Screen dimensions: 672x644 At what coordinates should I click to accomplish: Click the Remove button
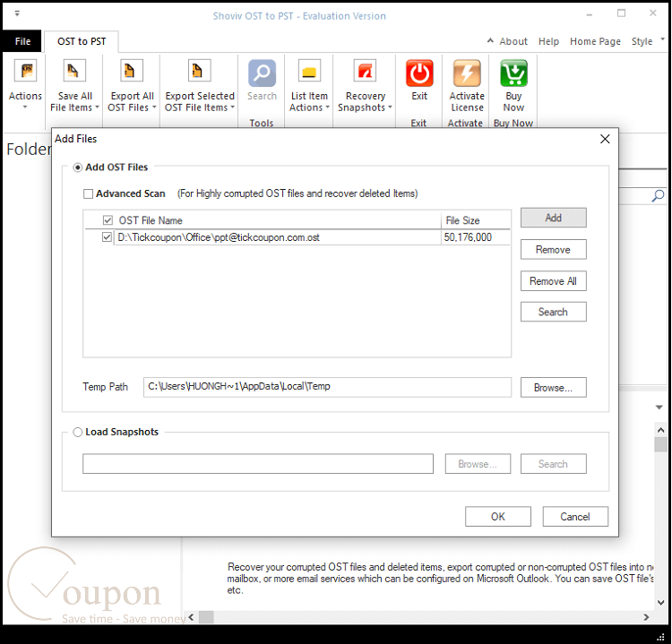tap(554, 249)
